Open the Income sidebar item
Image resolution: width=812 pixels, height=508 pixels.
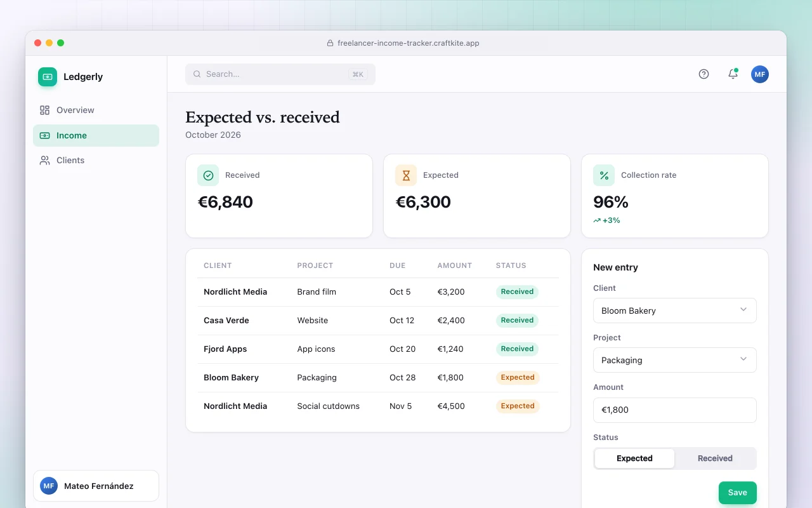[x=96, y=135]
